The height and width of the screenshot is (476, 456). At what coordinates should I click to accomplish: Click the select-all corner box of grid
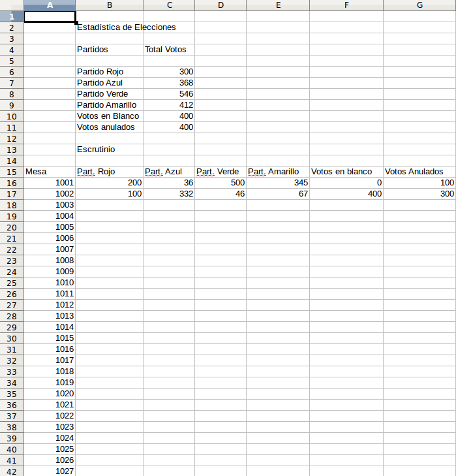(x=12, y=5)
